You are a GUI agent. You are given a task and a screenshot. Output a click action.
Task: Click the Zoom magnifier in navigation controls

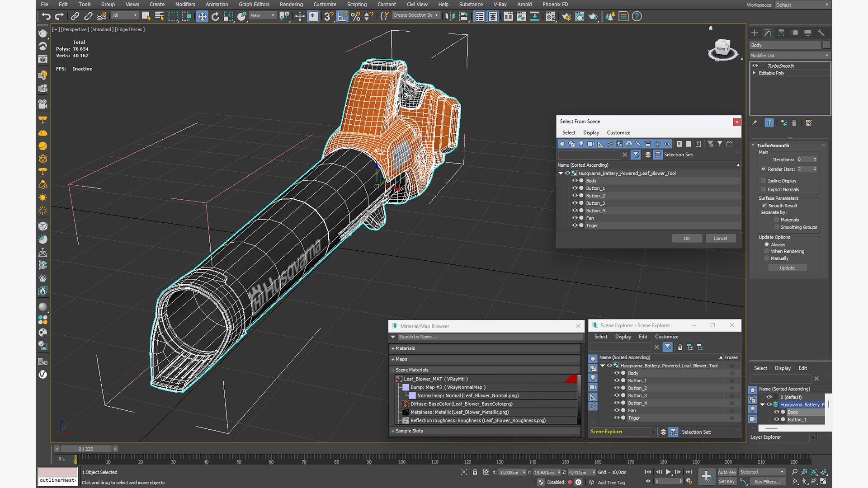pos(794,472)
